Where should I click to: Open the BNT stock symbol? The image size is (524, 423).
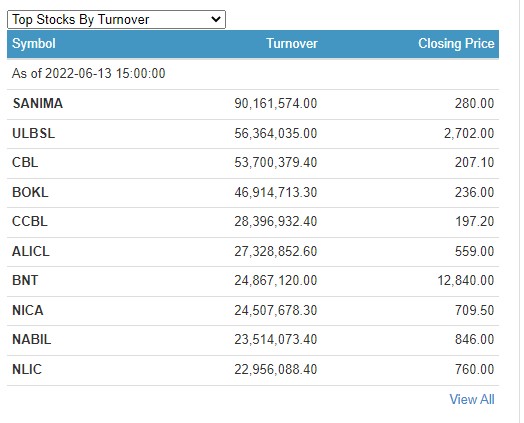coord(25,280)
